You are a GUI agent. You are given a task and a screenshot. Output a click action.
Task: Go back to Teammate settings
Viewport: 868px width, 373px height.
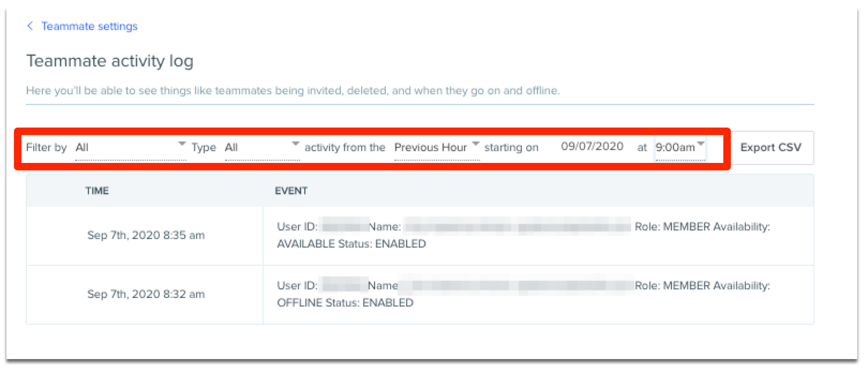(x=89, y=26)
